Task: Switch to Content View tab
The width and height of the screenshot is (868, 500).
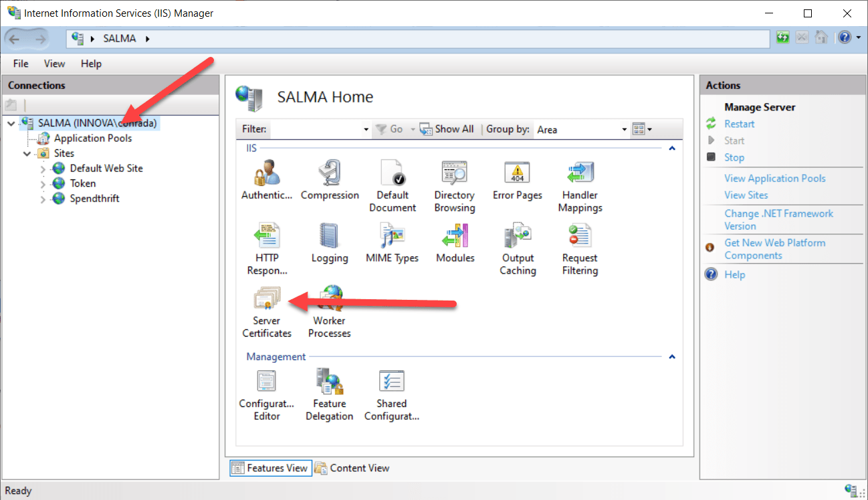Action: (x=352, y=468)
